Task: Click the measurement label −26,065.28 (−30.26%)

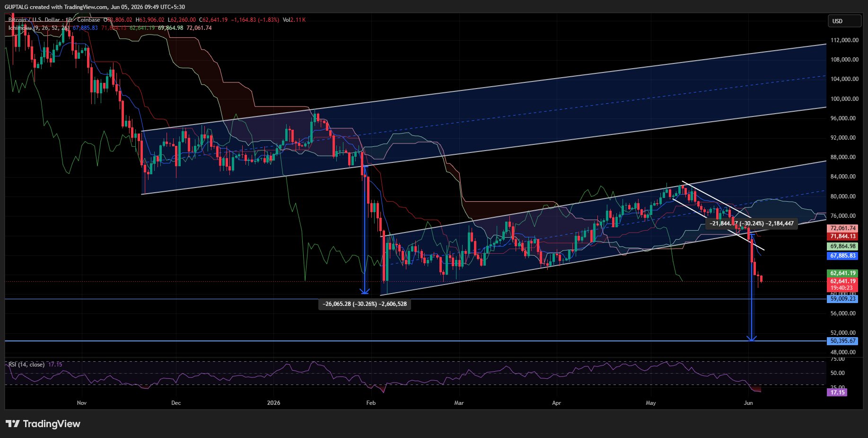Action: 364,304
